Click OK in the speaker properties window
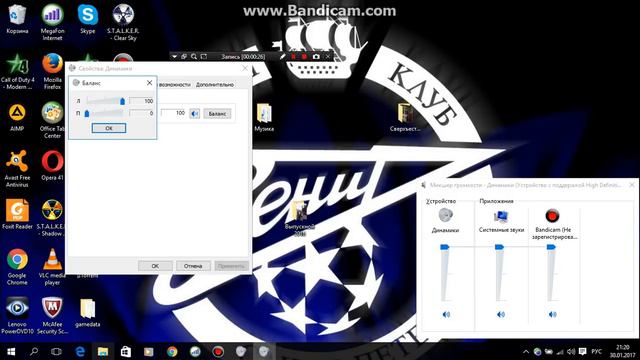The image size is (640, 360). point(155,266)
